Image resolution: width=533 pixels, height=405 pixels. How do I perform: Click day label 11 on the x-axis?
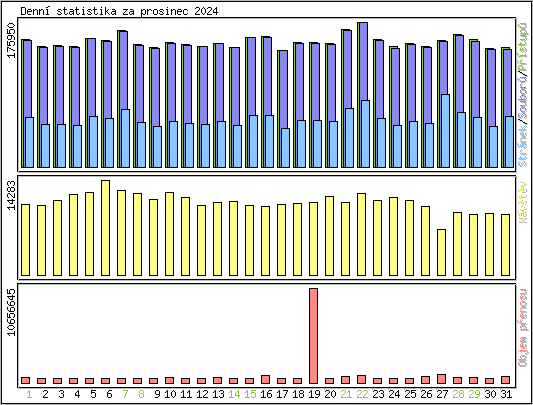coord(186,394)
